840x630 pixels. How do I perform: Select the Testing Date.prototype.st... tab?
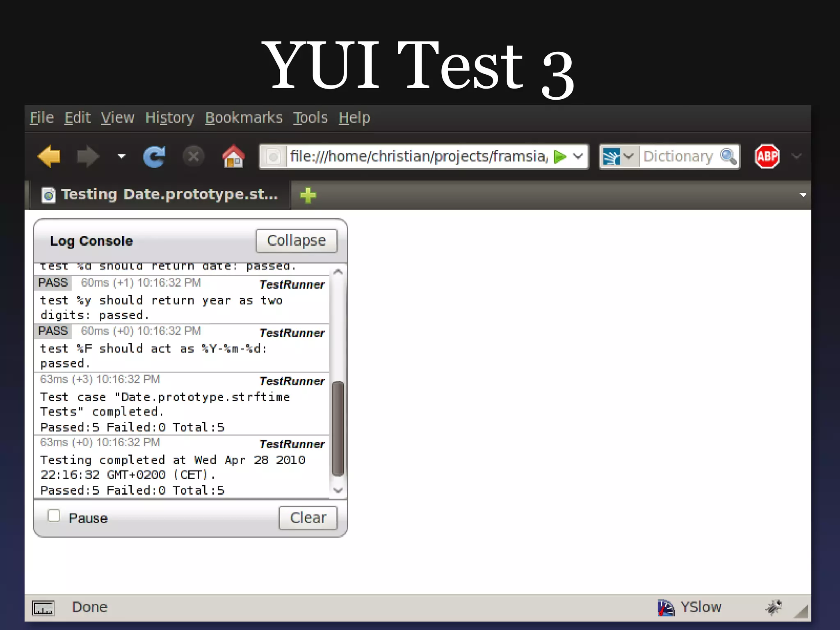(x=160, y=194)
